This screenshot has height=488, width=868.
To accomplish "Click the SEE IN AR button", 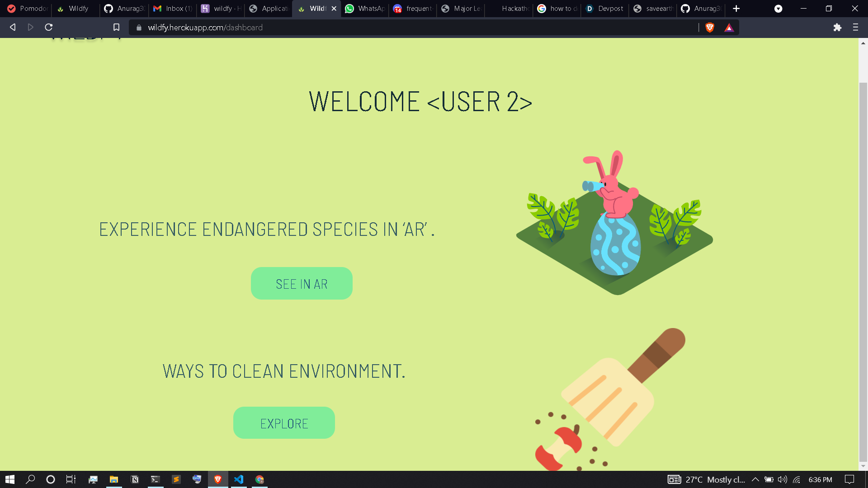I will pos(302,283).
